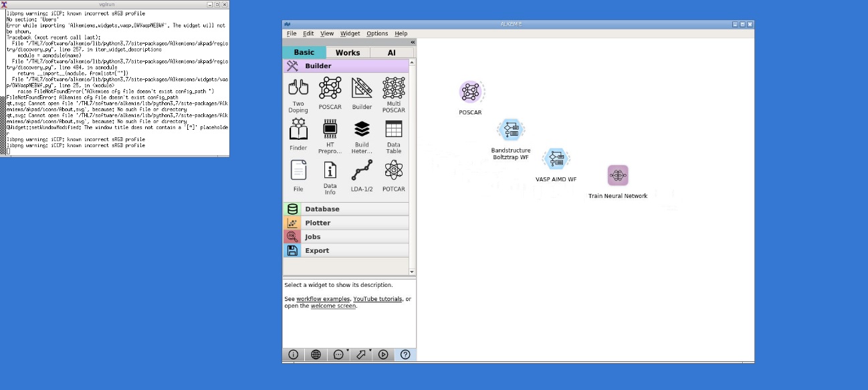This screenshot has height=390, width=868.
Task: Click the Train Neural Network canvas node
Action: (618, 176)
